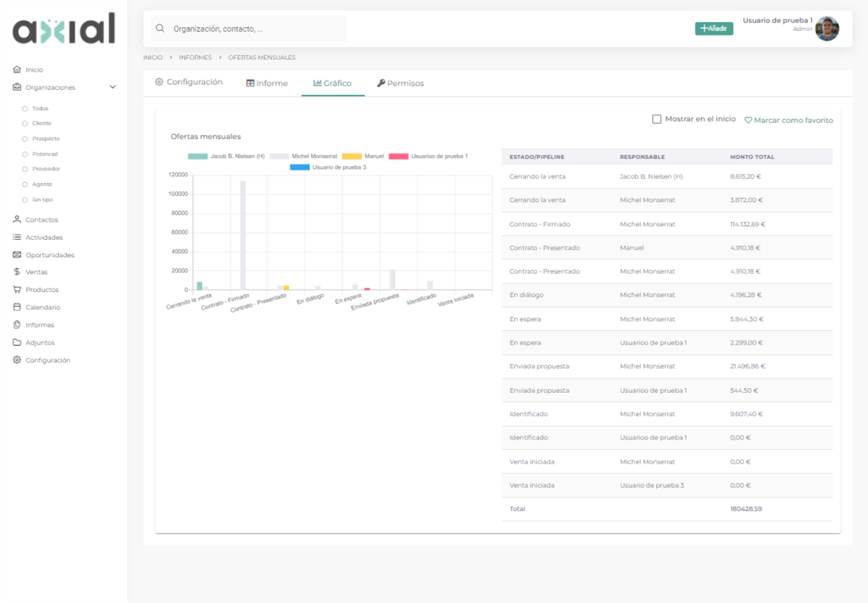The height and width of the screenshot is (603, 868).
Task: Click the heart icon to mark favorite
Action: (748, 120)
